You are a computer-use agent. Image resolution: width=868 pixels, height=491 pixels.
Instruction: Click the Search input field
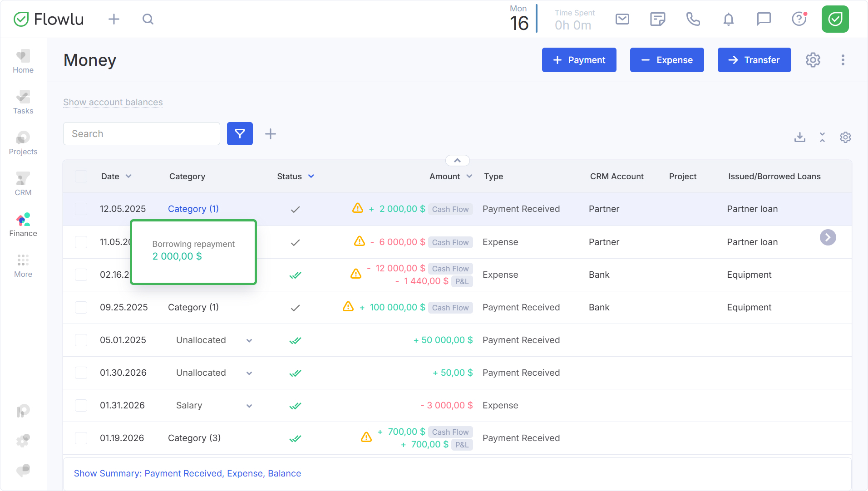click(142, 134)
